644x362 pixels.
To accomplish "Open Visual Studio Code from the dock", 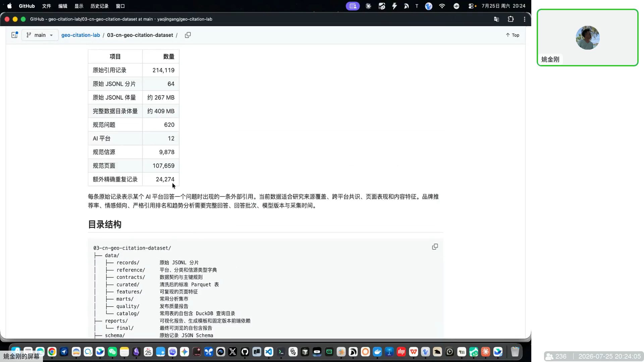I will [269, 352].
